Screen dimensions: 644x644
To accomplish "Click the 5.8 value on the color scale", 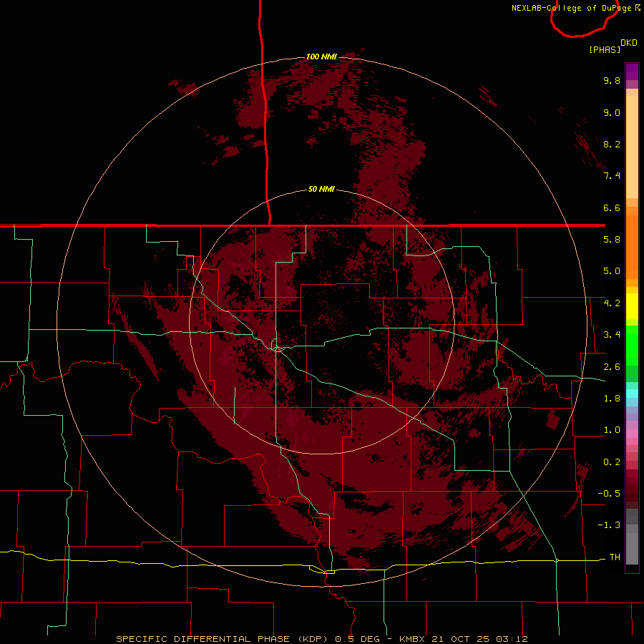I will pyautogui.click(x=612, y=240).
